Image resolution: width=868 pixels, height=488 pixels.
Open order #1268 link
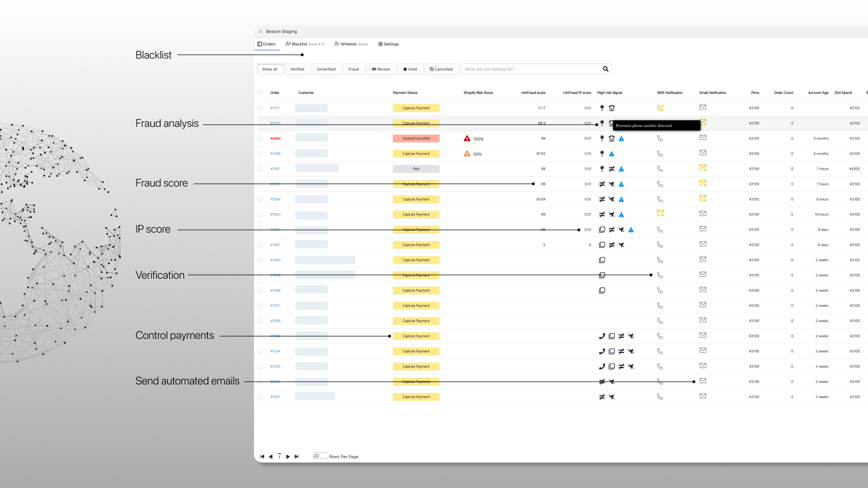pos(275,153)
